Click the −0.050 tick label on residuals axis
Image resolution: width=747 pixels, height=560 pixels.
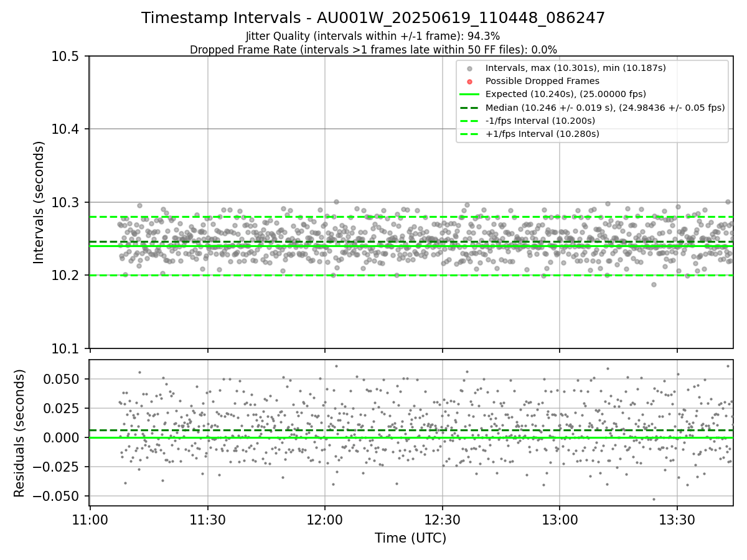pos(57,496)
